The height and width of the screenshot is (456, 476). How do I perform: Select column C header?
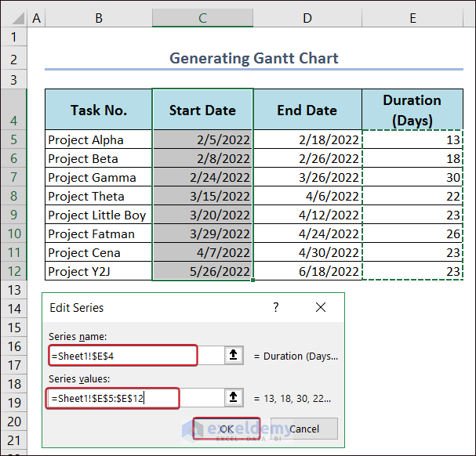pos(202,18)
